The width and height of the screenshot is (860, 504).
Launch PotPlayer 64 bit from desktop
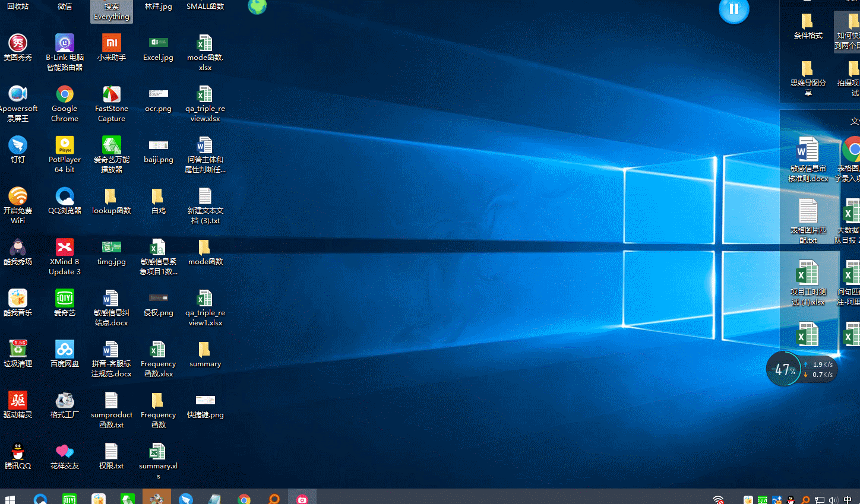click(x=65, y=145)
